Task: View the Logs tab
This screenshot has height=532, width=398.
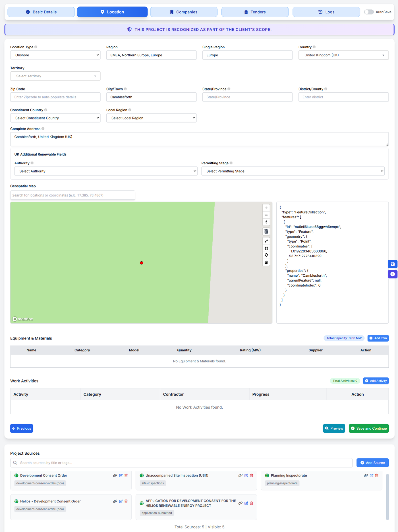Action: 326,12
